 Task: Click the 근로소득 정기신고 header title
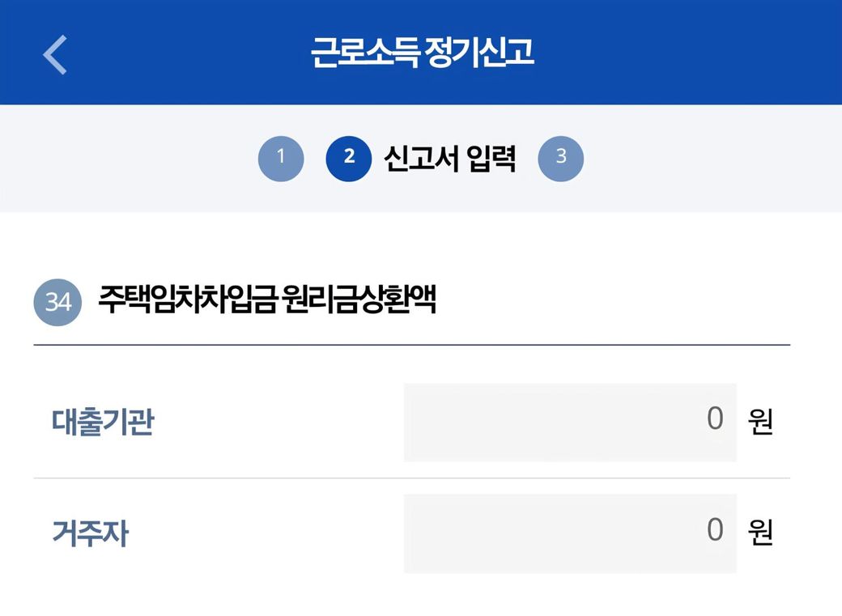(422, 53)
